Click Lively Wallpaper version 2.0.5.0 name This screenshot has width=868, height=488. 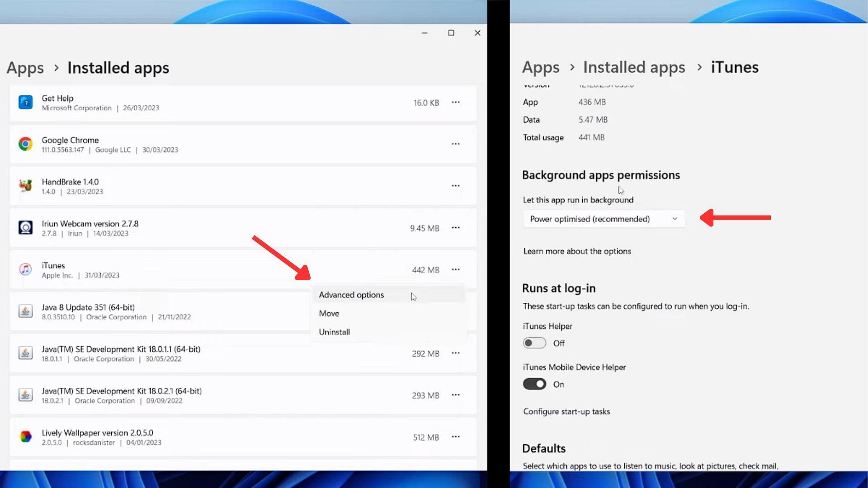[x=98, y=433]
